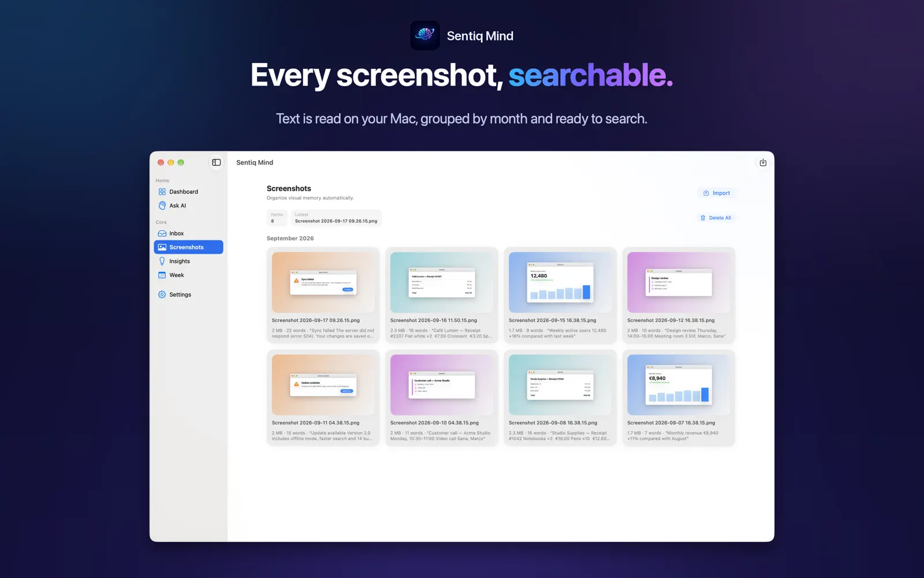The height and width of the screenshot is (578, 924).
Task: Click the "Items 8" count stat
Action: tap(277, 218)
